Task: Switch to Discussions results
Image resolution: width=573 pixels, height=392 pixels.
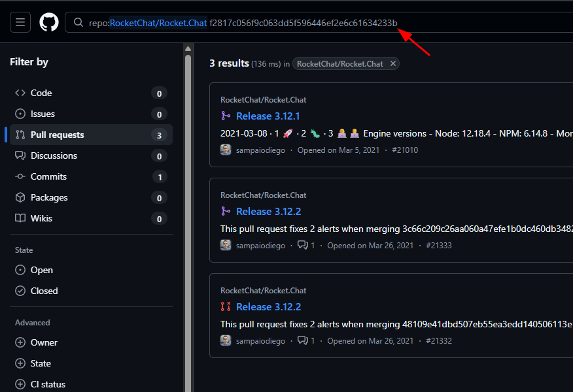Action: click(54, 155)
